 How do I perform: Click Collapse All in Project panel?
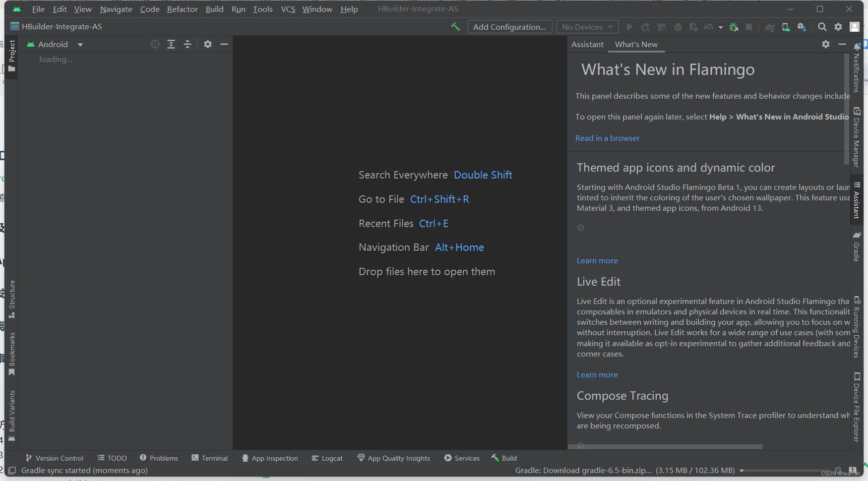pyautogui.click(x=187, y=44)
